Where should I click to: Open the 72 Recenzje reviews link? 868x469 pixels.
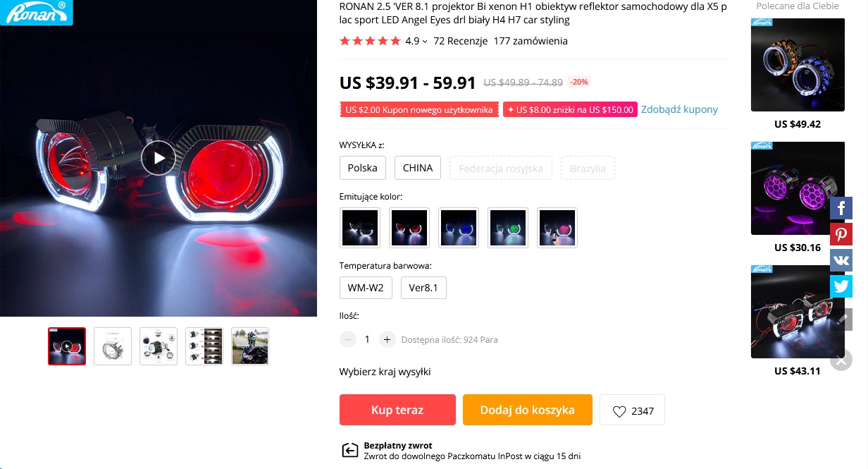pyautogui.click(x=460, y=41)
